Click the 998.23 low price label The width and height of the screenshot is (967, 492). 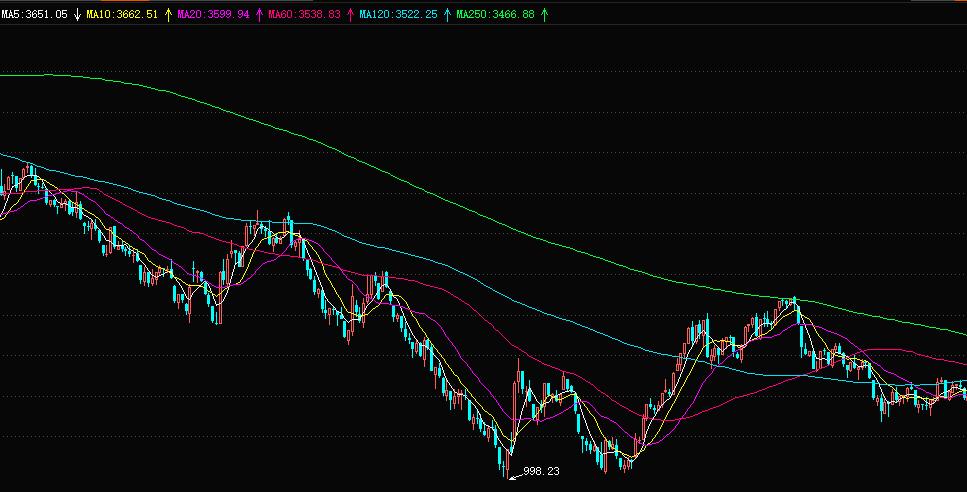[541, 472]
